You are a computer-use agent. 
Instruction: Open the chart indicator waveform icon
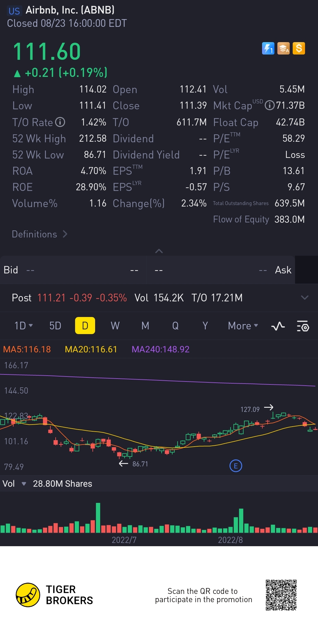pos(278,326)
